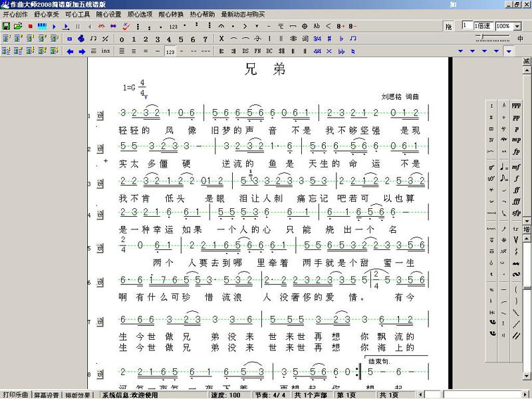This screenshot has height=399, width=532.
Task: Insert note number 5 from toolbar
Action: tap(181, 39)
